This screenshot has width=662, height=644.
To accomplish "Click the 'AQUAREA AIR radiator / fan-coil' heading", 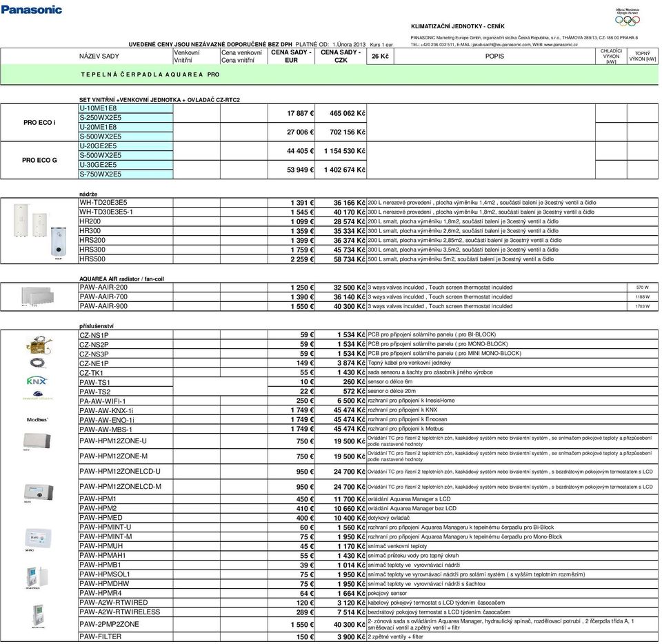I will pyautogui.click(x=121, y=279).
